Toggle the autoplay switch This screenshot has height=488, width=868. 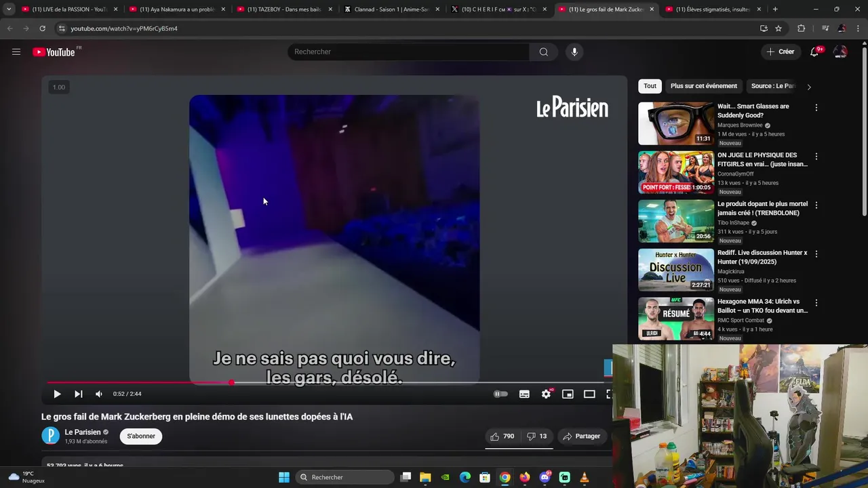pyautogui.click(x=500, y=394)
